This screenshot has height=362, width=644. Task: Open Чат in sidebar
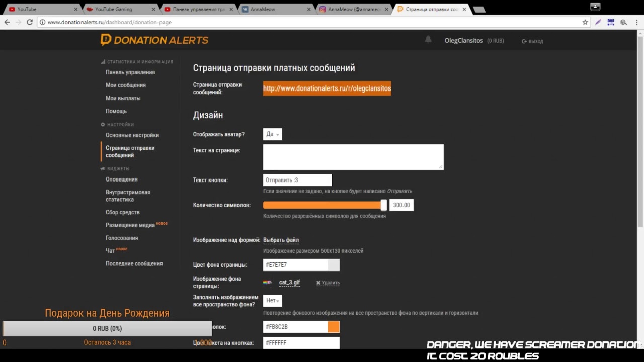(x=110, y=251)
